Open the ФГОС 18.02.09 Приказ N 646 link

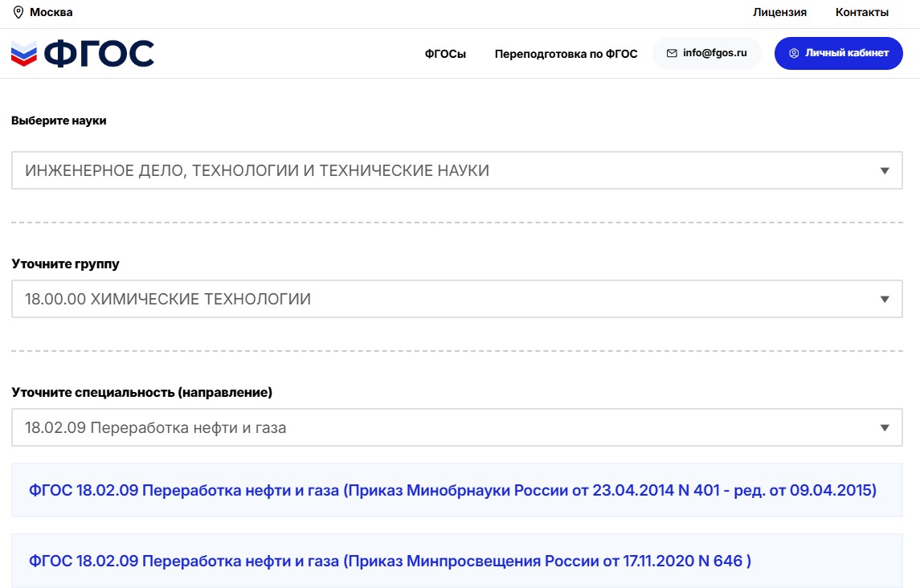coord(390,561)
